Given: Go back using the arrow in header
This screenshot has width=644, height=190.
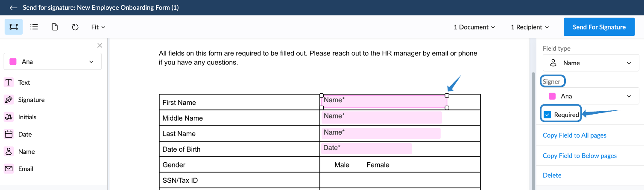Looking at the screenshot, I should tap(13, 8).
